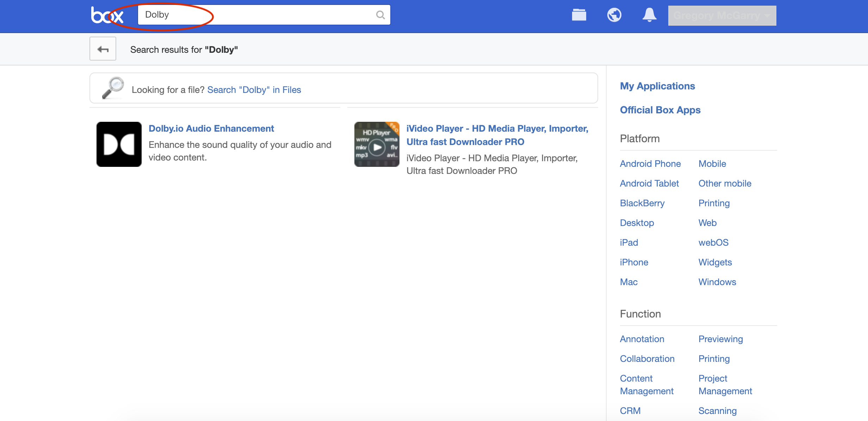Select Annotation function
Viewport: 868px width, 421px height.
642,339
